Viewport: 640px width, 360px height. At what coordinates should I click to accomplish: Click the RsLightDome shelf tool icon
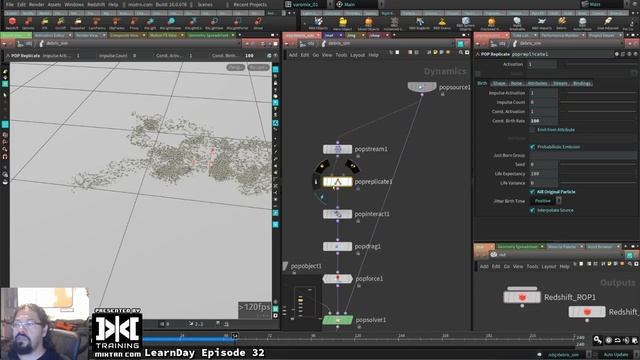(x=170, y=23)
